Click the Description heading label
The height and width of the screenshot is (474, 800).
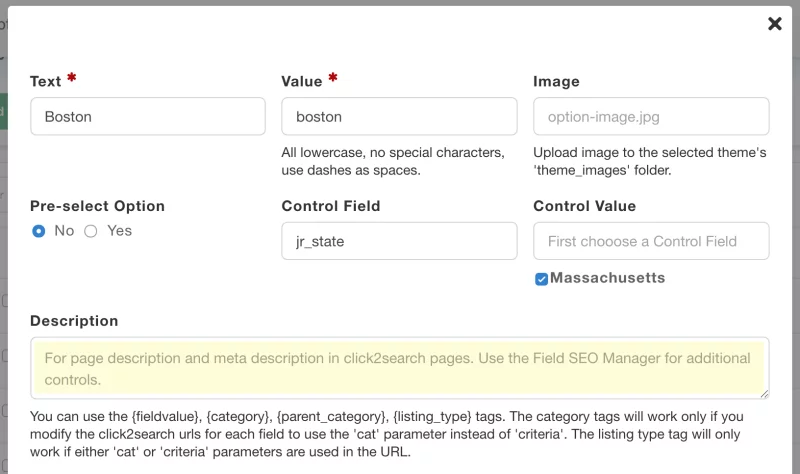[x=74, y=321]
